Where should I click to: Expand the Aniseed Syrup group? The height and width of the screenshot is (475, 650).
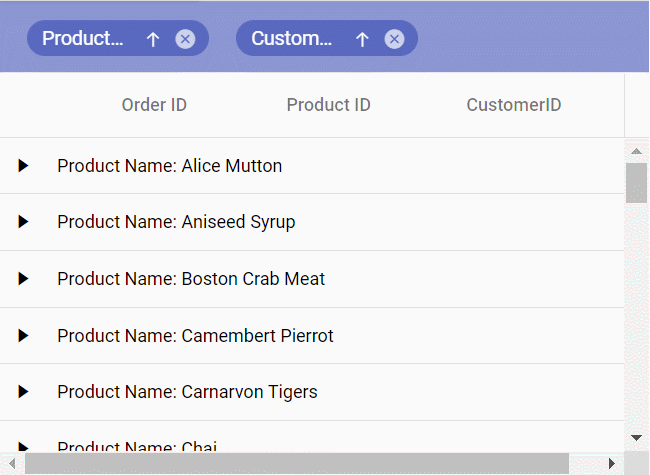23,222
